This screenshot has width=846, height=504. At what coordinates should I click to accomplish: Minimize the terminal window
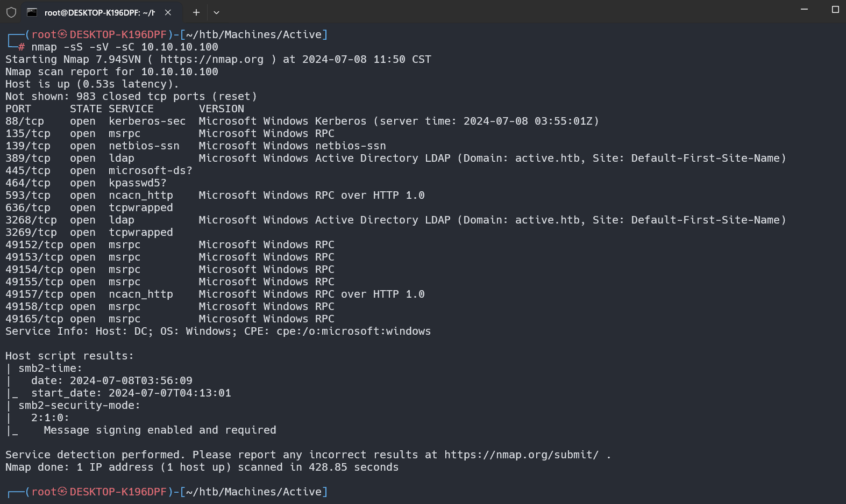[x=804, y=10]
